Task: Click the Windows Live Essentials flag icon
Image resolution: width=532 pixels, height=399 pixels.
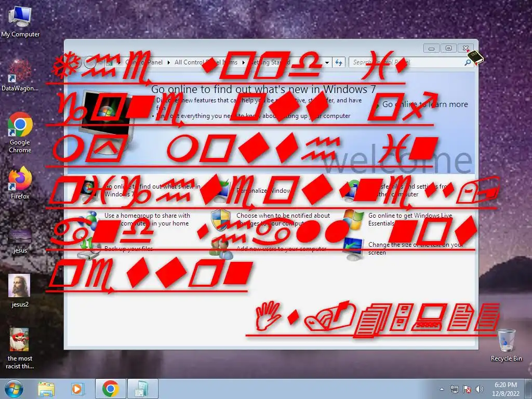Action: [353, 220]
